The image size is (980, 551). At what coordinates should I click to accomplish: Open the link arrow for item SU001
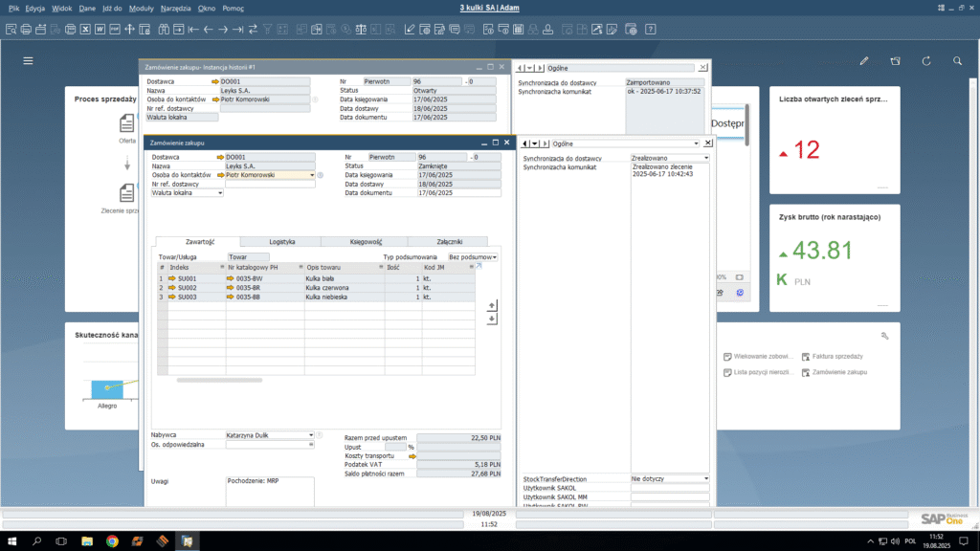(172, 278)
